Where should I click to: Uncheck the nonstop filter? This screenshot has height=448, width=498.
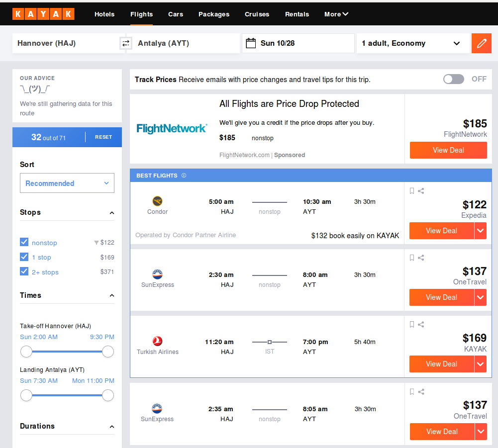point(24,242)
